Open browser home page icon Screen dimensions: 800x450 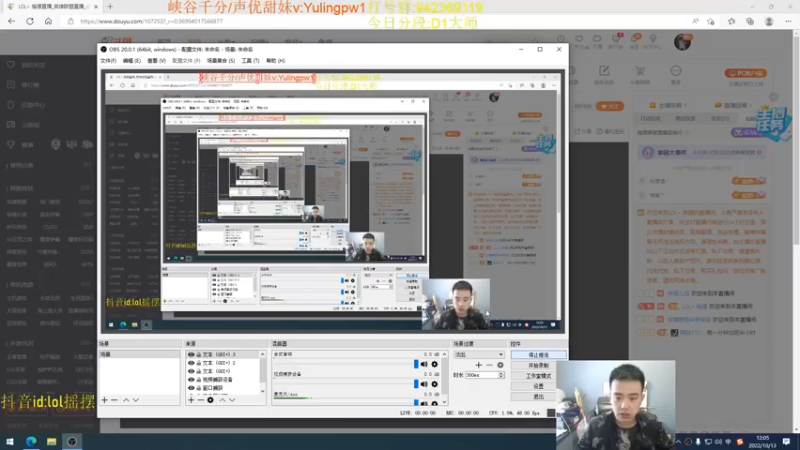coord(48,21)
